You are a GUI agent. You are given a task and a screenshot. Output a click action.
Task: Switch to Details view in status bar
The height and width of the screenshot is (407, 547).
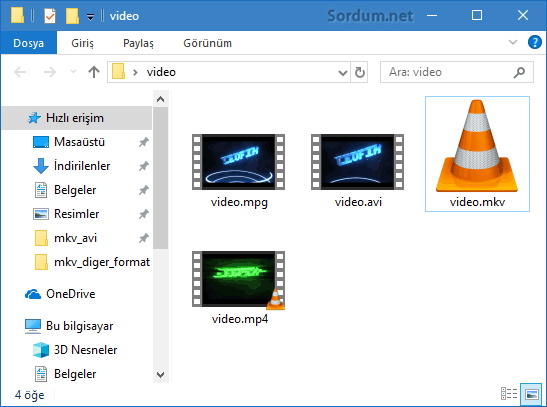[x=509, y=394]
